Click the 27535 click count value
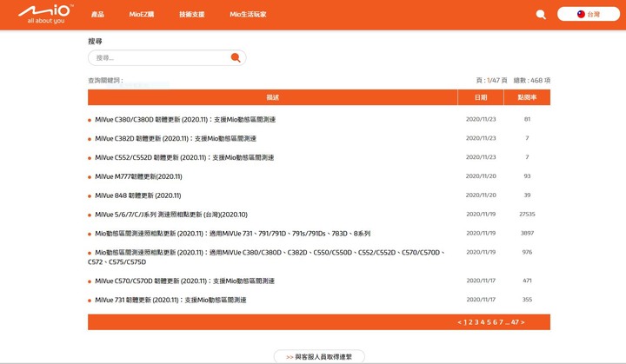The image size is (626, 364). (527, 215)
